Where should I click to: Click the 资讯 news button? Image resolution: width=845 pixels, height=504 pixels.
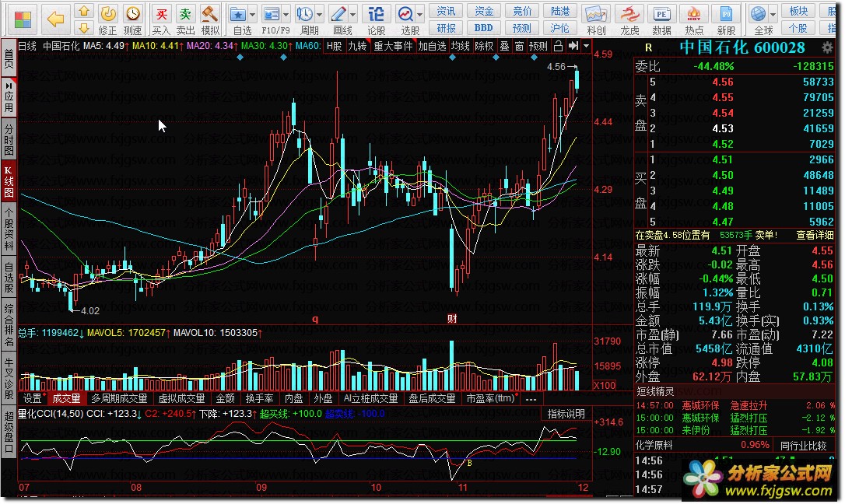446,11
